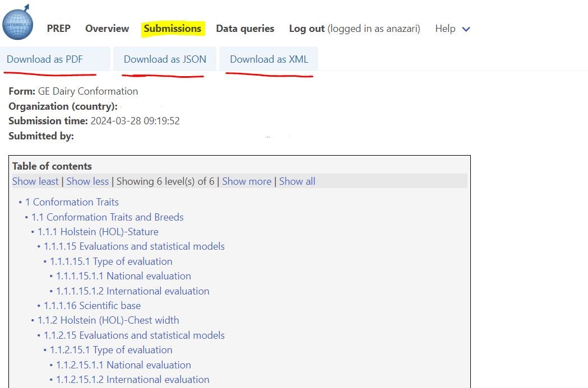Click Show least in table of contents
588x388 pixels.
click(x=35, y=181)
